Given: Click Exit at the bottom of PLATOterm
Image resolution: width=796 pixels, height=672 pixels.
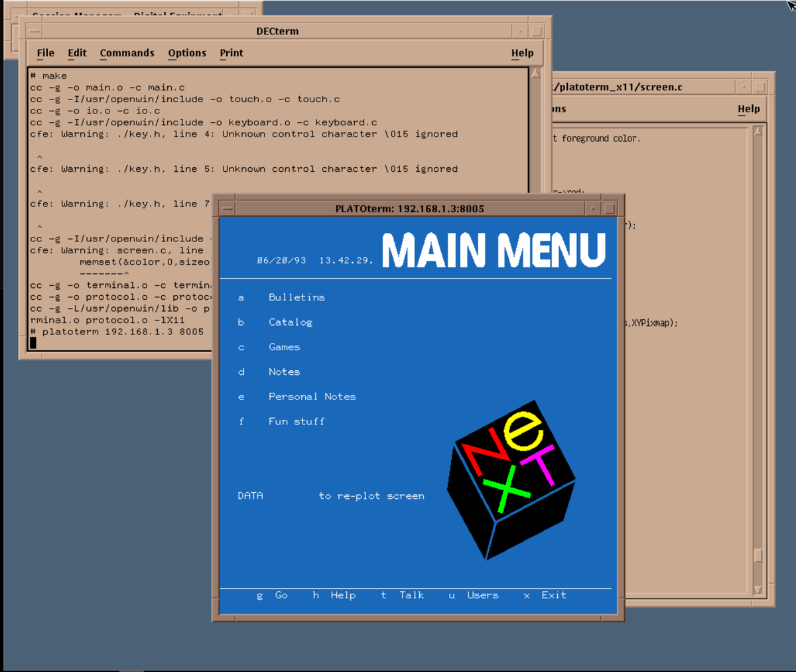Looking at the screenshot, I should (553, 595).
